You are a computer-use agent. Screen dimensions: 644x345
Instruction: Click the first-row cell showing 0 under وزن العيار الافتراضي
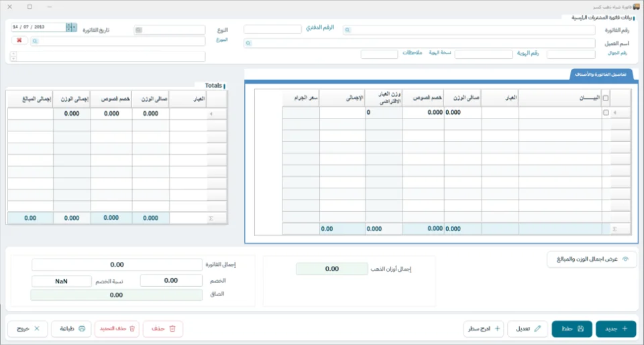point(384,113)
